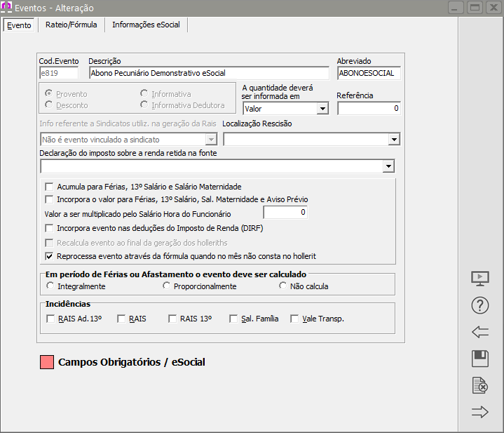Save the event using the floppy disk icon
The height and width of the screenshot is (433, 504).
pos(480,359)
